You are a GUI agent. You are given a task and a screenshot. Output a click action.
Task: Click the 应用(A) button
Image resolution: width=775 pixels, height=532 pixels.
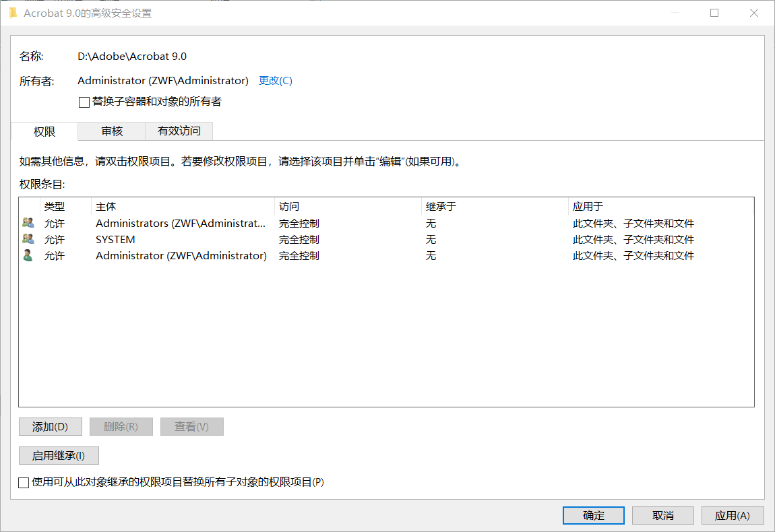(x=733, y=516)
